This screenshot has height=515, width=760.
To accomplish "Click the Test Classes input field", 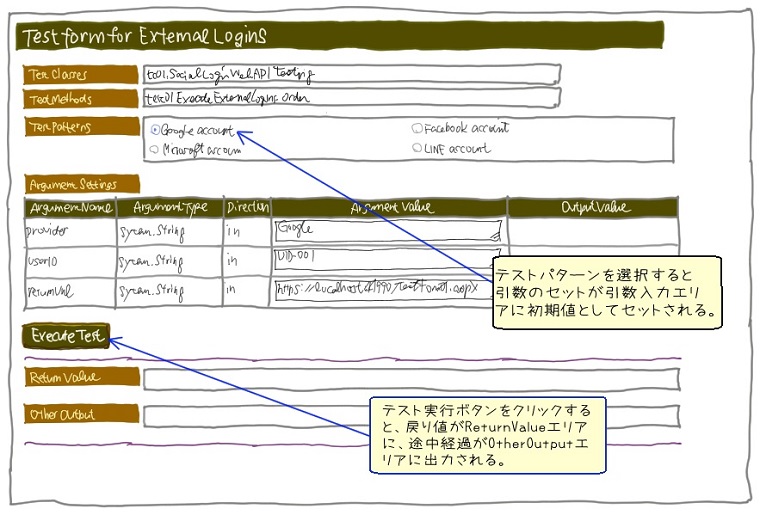I will (x=352, y=75).
